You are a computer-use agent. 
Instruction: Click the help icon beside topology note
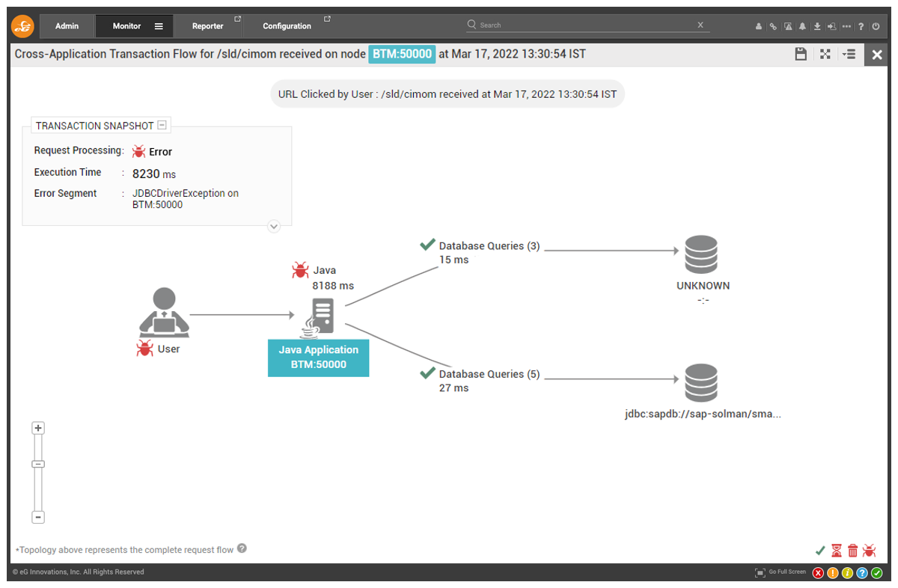tap(242, 548)
